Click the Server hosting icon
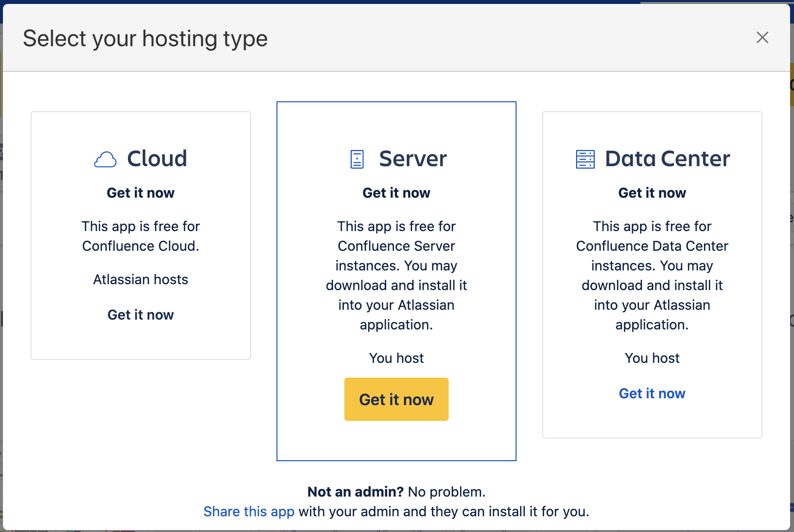This screenshot has height=532, width=794. [357, 159]
